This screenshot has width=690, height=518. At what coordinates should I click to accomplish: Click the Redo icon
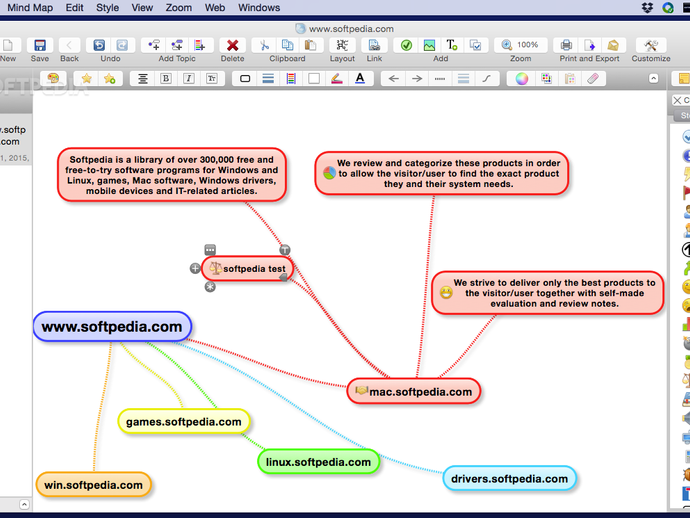click(x=122, y=45)
